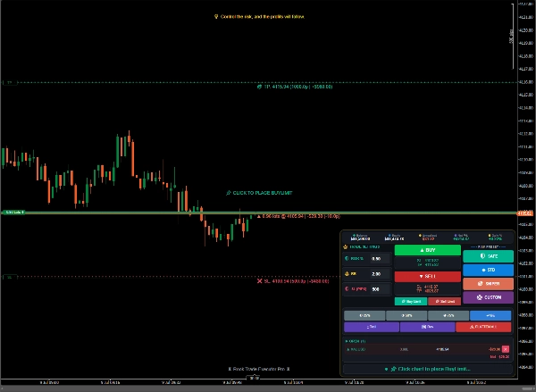Click the green entry-line tag at the left edge

point(13,213)
